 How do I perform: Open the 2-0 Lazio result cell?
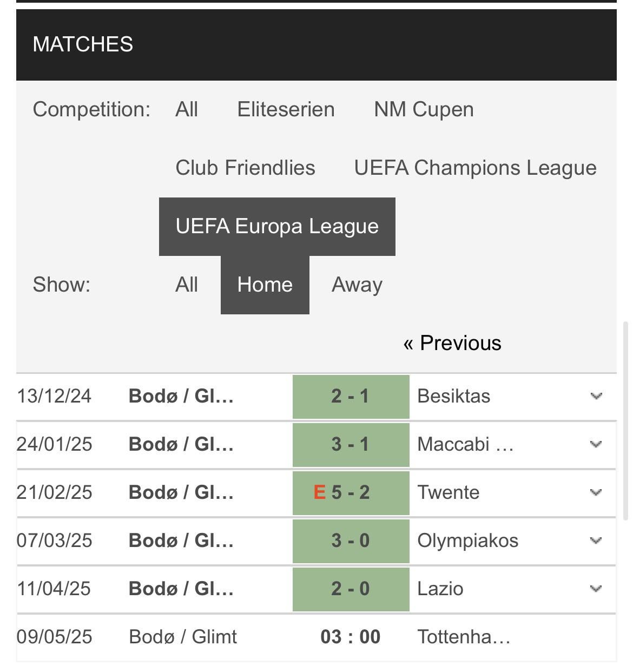coord(351,589)
